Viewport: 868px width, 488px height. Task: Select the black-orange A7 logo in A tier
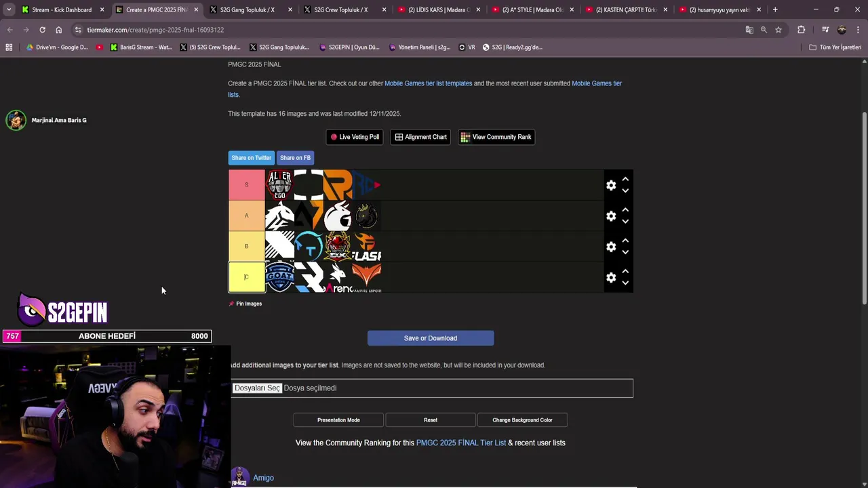(x=309, y=216)
